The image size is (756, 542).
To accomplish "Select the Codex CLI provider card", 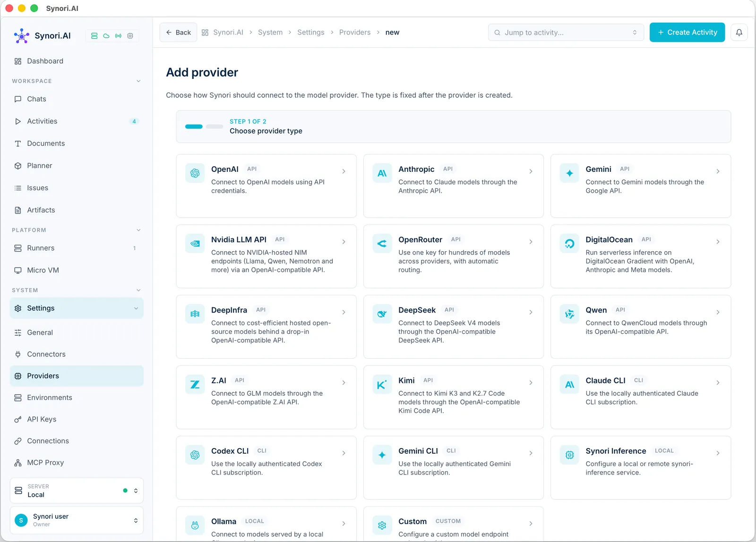I will pyautogui.click(x=266, y=468).
